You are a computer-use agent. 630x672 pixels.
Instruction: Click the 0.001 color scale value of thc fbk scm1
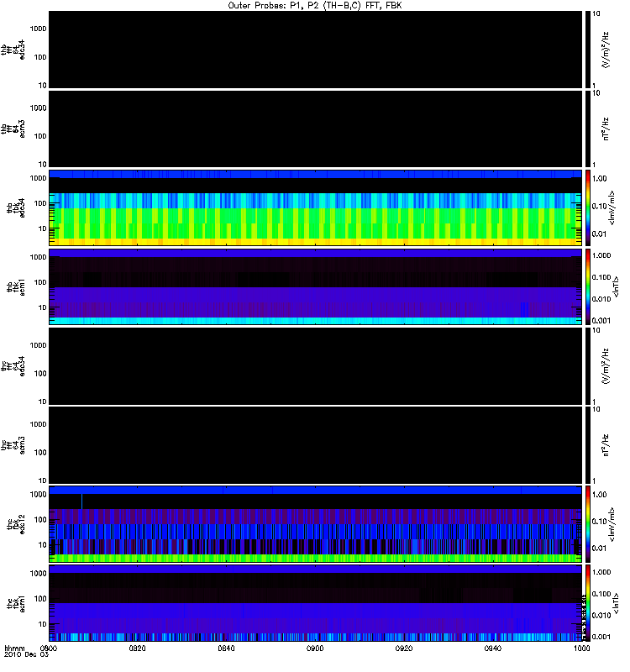coord(601,637)
